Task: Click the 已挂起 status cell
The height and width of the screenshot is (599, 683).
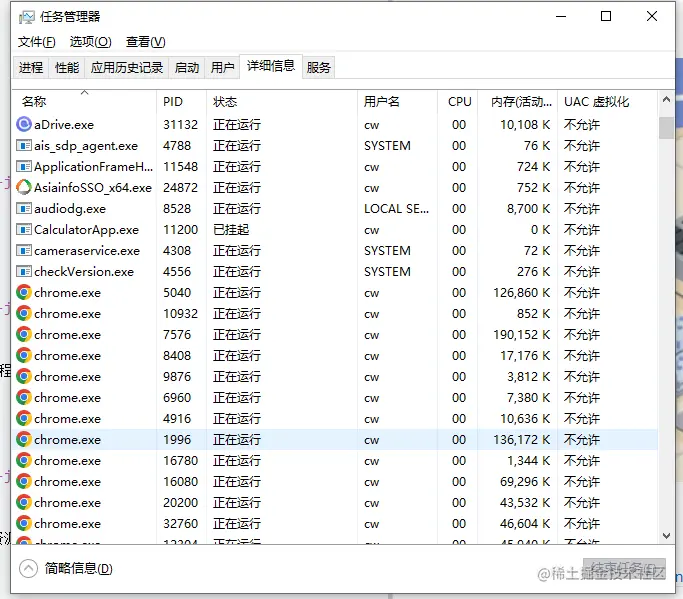Action: pos(231,230)
